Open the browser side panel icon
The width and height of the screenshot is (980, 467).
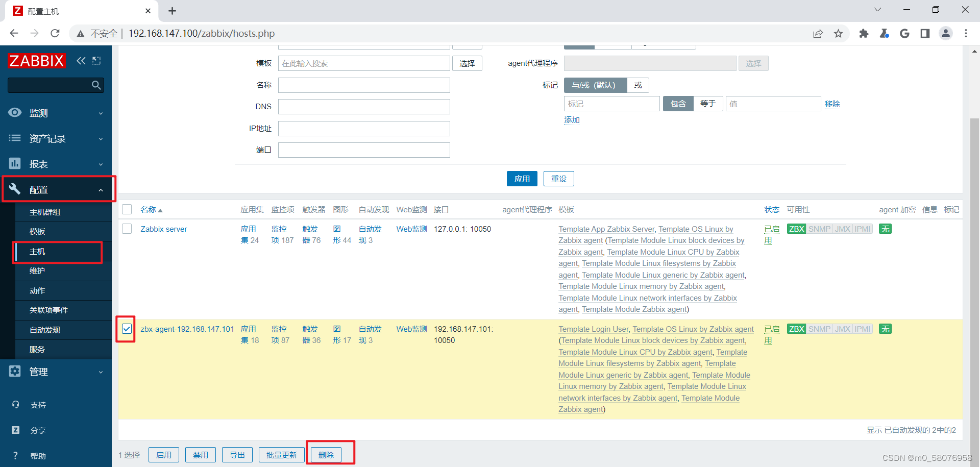coord(925,33)
